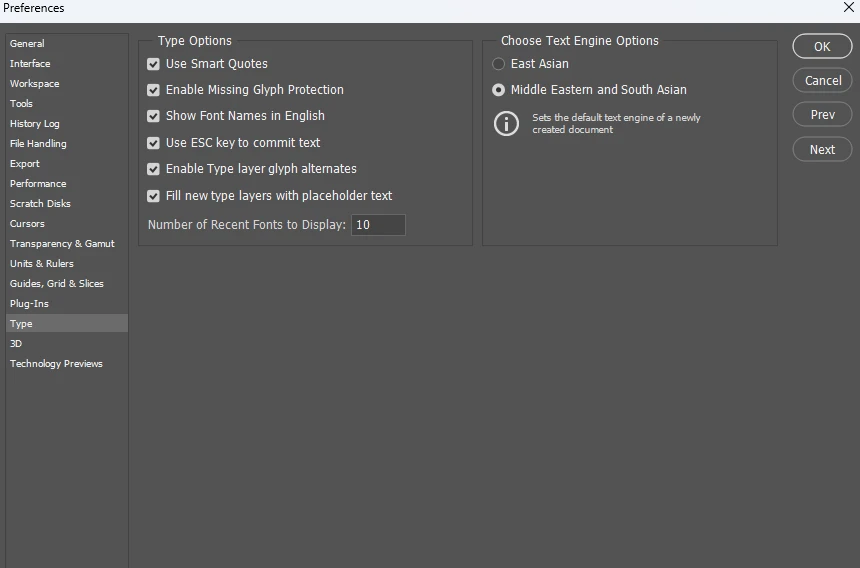Open the Export preferences category
The height and width of the screenshot is (568, 860).
point(67,163)
